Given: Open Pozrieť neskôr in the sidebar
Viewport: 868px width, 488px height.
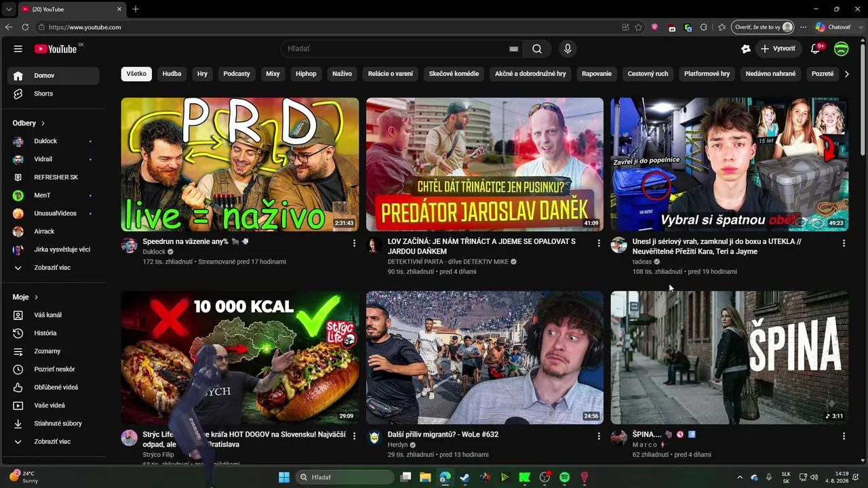Looking at the screenshot, I should [53, 369].
